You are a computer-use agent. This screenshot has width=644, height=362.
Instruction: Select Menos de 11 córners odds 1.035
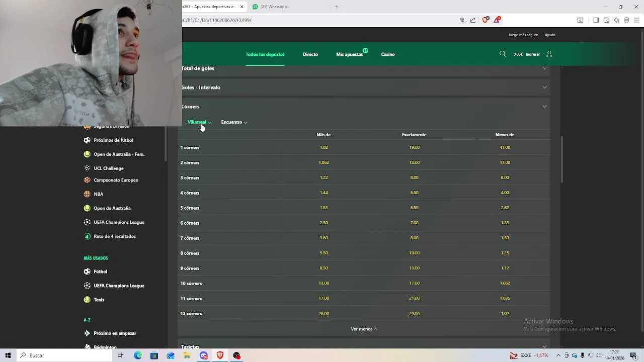pyautogui.click(x=505, y=298)
